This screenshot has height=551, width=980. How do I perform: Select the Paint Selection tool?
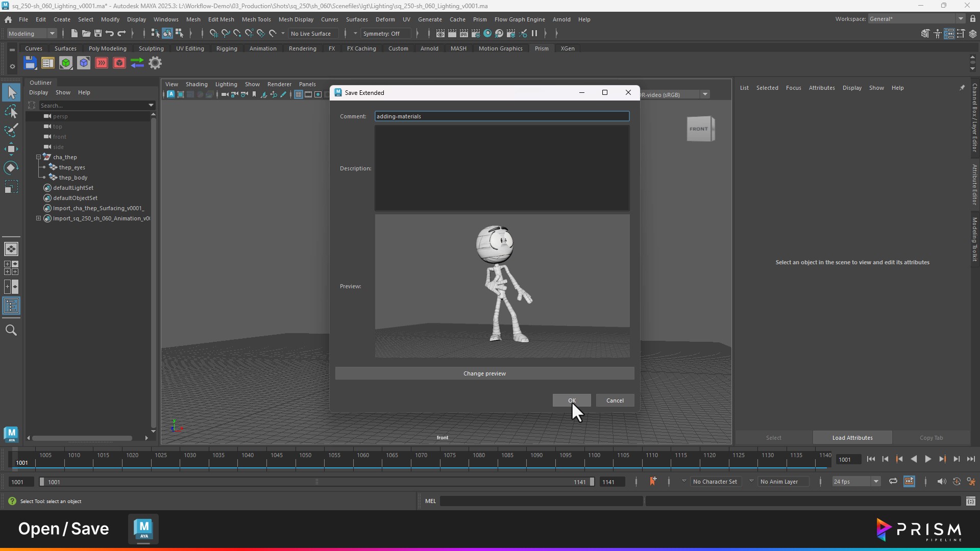tap(11, 131)
